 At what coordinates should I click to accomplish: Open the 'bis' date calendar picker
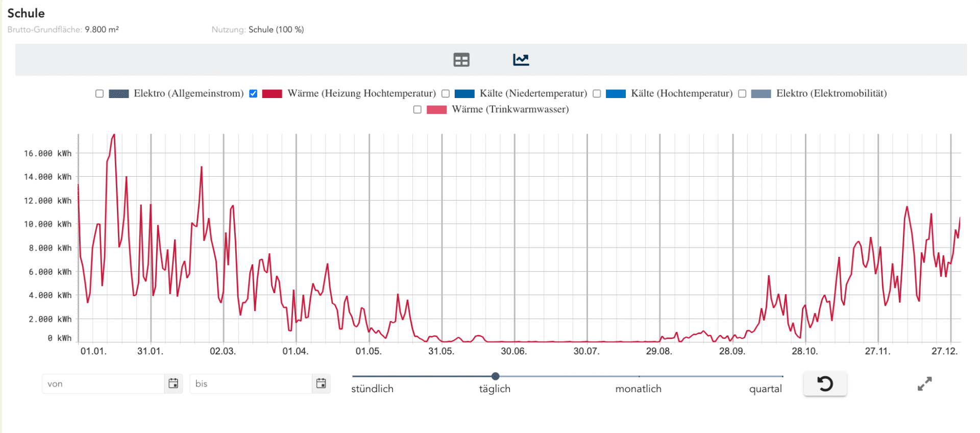click(x=321, y=383)
